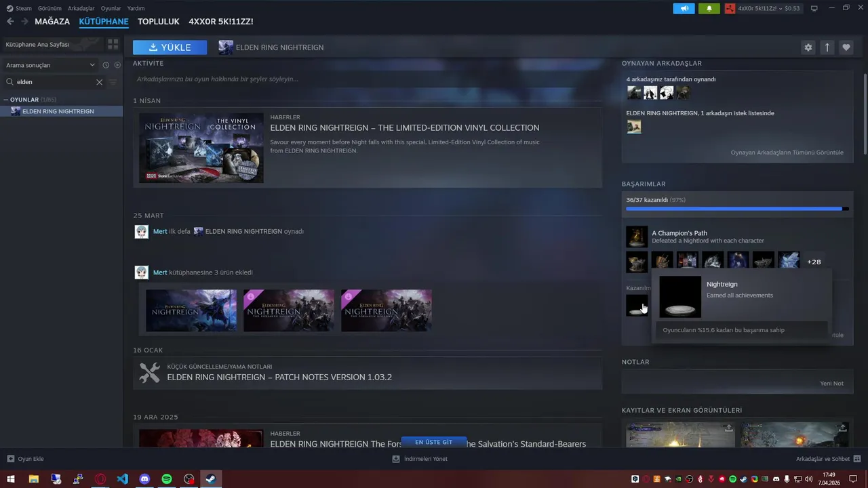The height and width of the screenshot is (488, 868).
Task: Open advanced search filter sliders icon
Action: (x=113, y=82)
